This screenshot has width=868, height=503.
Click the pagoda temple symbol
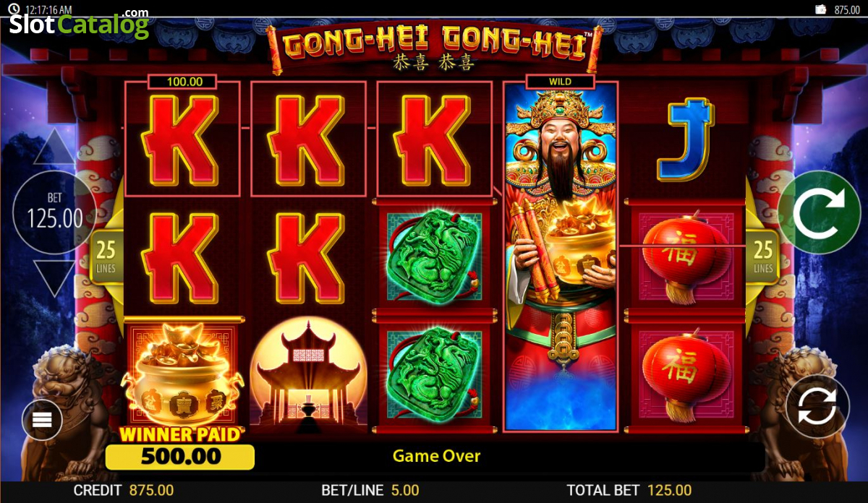[x=307, y=374]
